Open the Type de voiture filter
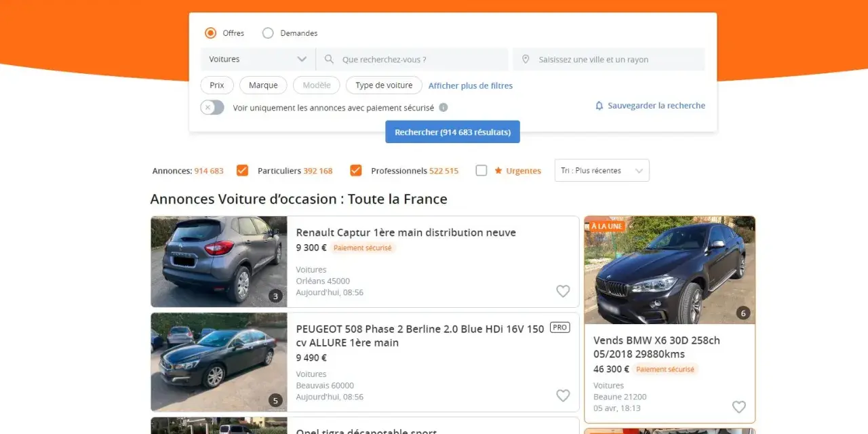Viewport: 868px width, 434px height. click(384, 85)
